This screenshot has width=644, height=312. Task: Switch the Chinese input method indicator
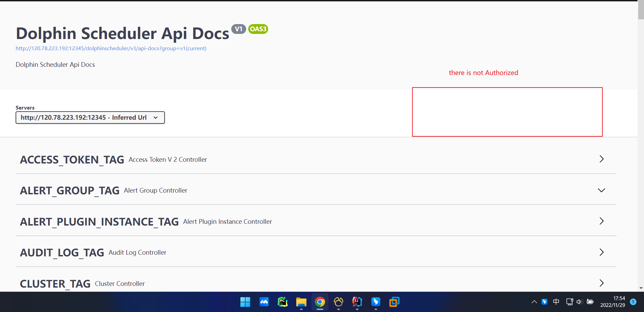(x=556, y=302)
